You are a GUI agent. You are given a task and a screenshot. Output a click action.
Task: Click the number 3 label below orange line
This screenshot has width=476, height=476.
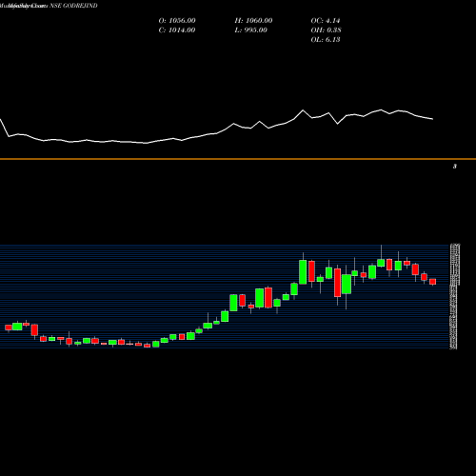point(455,167)
